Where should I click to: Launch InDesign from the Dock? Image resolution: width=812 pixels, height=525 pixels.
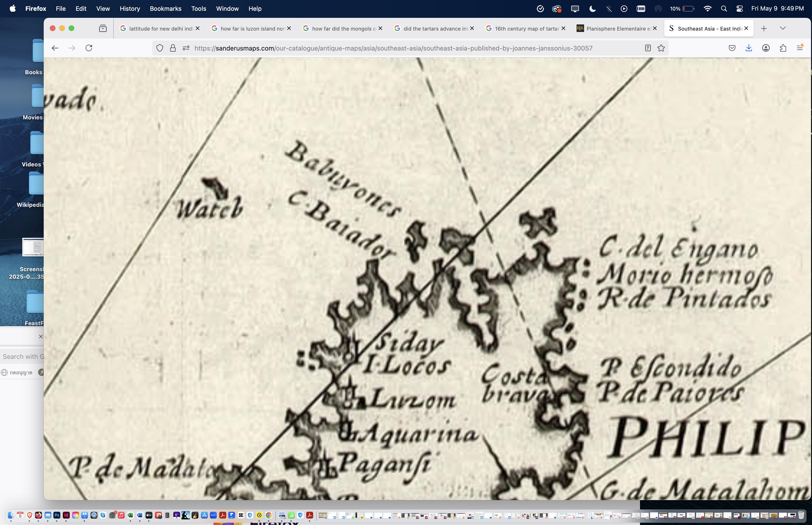[66, 515]
